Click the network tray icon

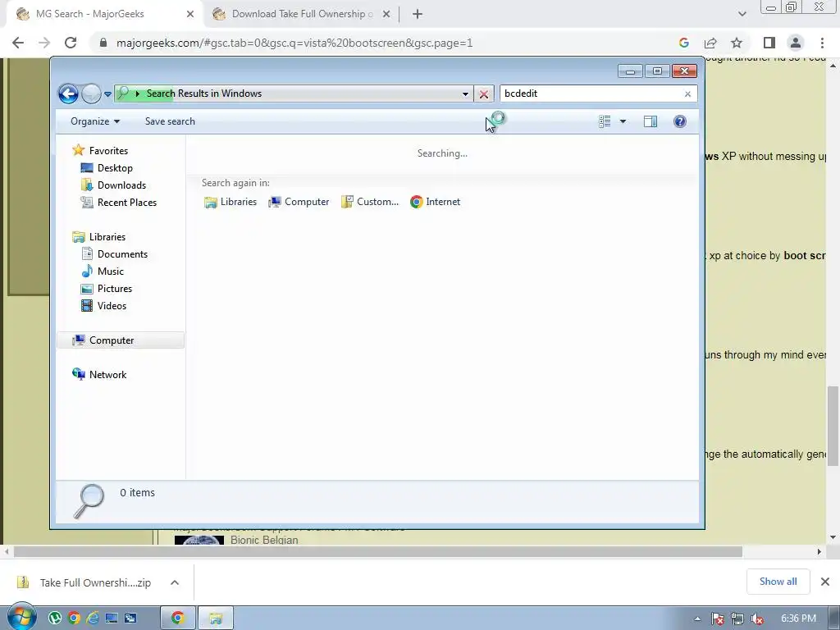coord(737,619)
